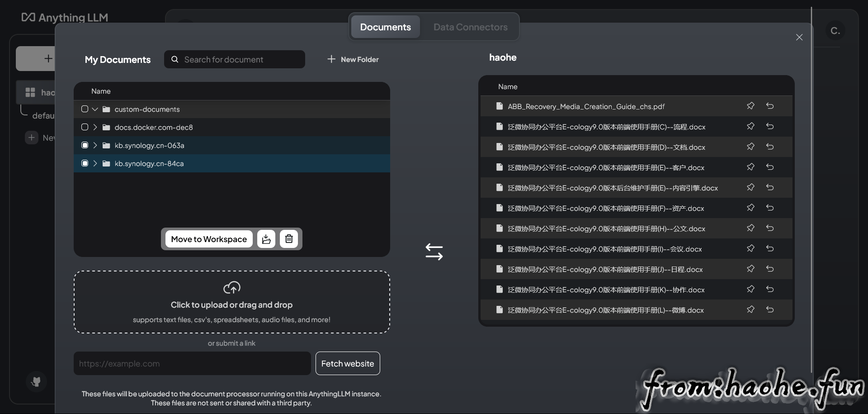The width and height of the screenshot is (868, 414).
Task: Pin the ABB_Recovery_Media_Creation_Guide_chs.pdf document
Action: point(750,106)
